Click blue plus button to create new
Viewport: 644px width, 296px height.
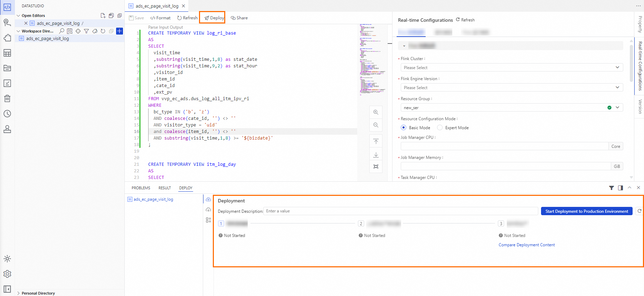[x=120, y=31]
